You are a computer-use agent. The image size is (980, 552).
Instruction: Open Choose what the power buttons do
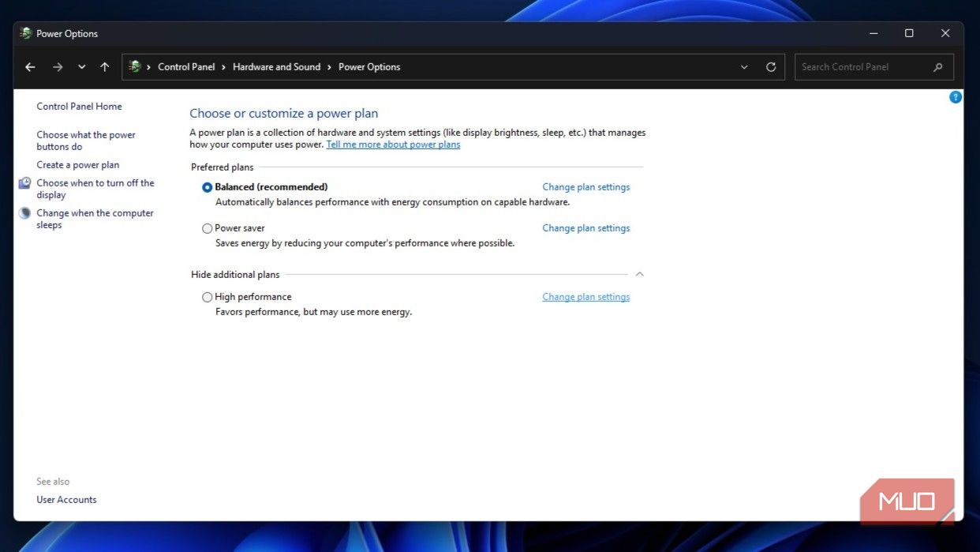point(86,141)
